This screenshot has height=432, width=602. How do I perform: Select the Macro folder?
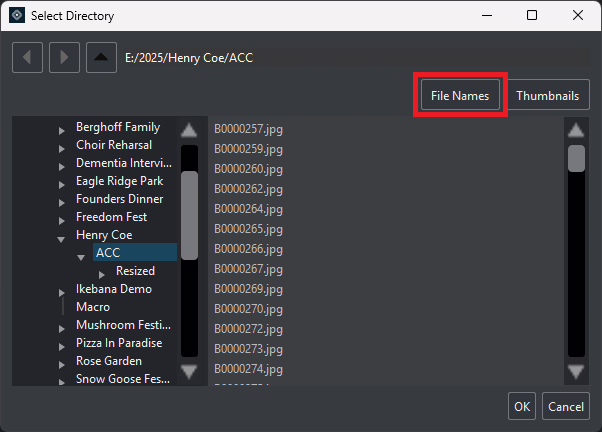coord(93,307)
